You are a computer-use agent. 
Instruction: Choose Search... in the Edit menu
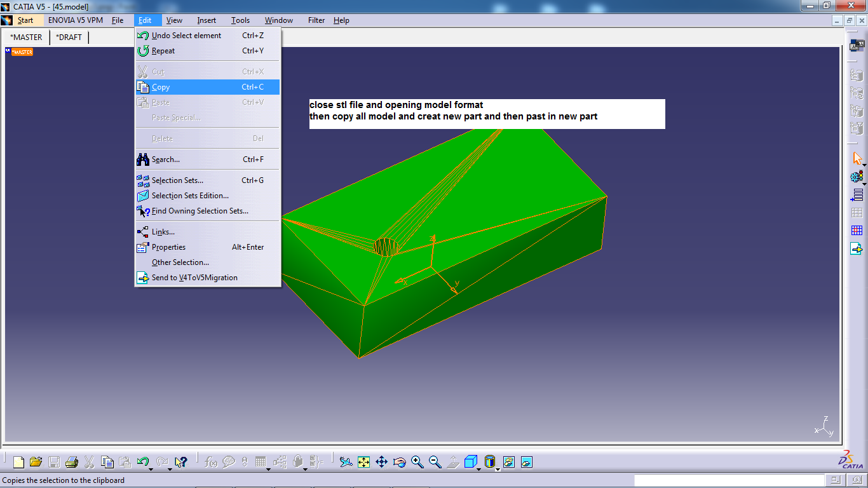click(x=207, y=159)
